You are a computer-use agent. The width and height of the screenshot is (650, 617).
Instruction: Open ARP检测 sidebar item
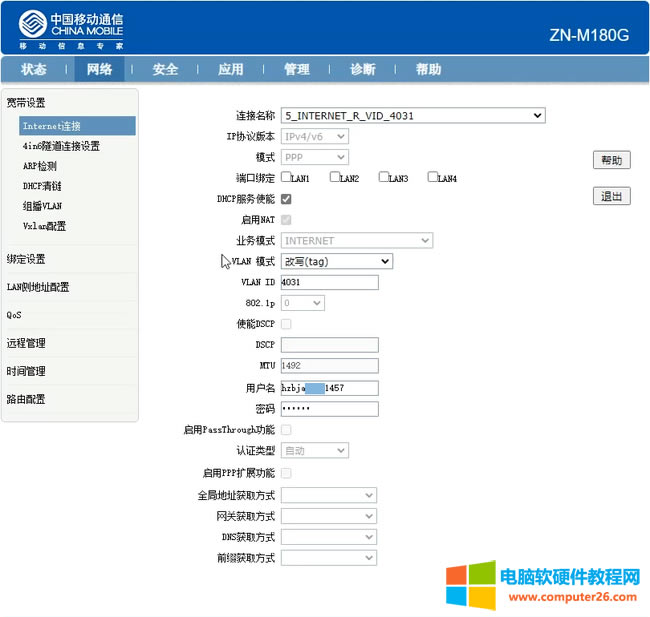40,166
